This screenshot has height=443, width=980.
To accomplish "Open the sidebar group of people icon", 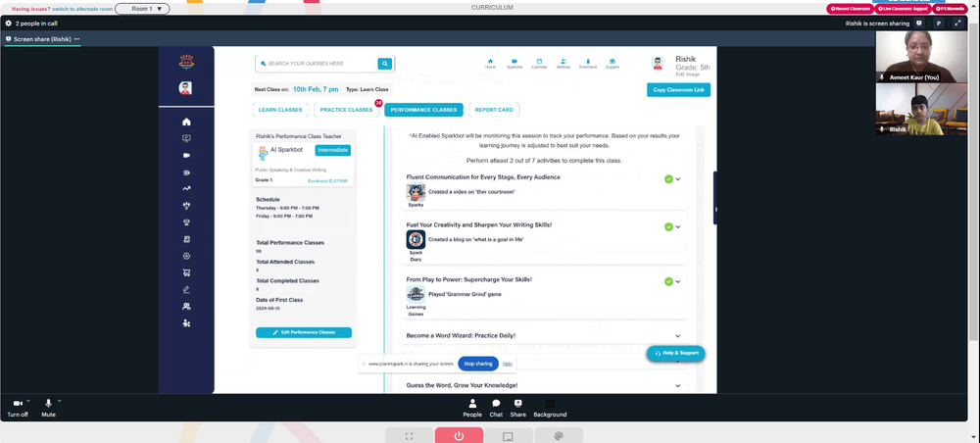I will click(186, 307).
